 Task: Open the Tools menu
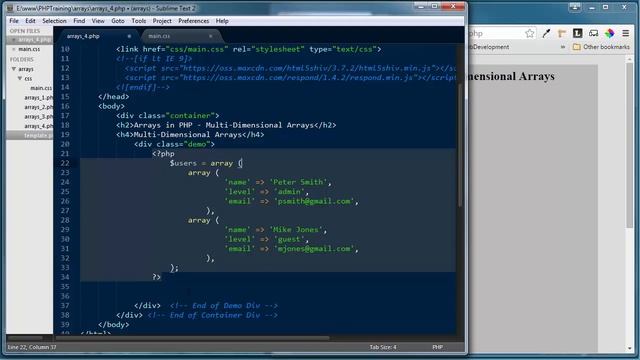(x=139, y=21)
